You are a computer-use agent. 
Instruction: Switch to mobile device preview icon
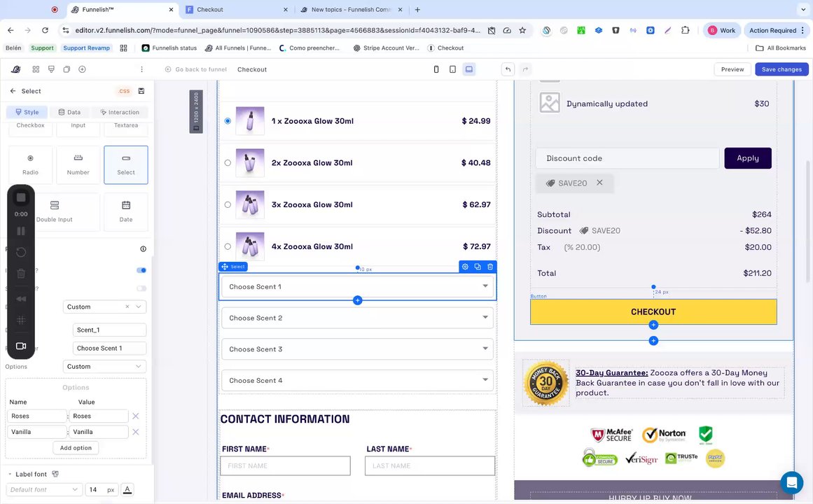click(x=436, y=69)
